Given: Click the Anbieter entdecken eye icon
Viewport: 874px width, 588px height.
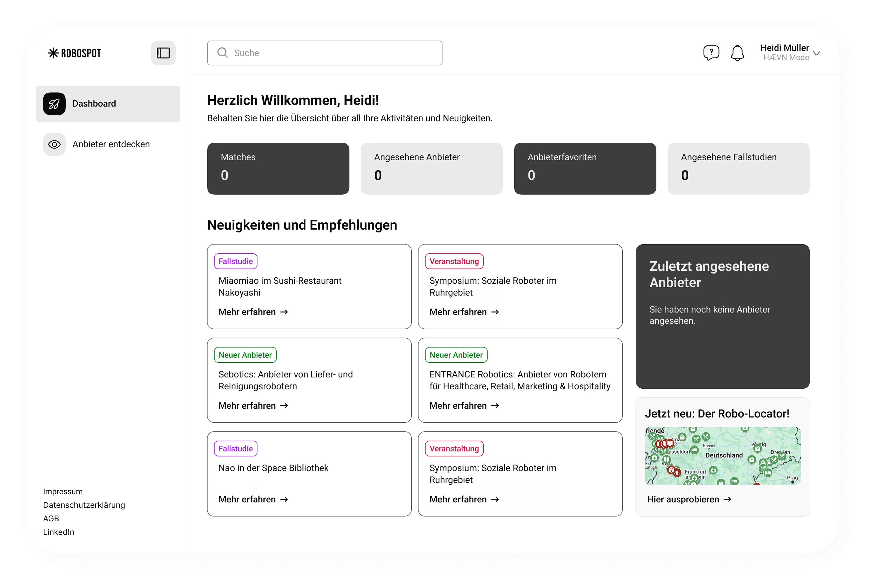Looking at the screenshot, I should (x=54, y=144).
